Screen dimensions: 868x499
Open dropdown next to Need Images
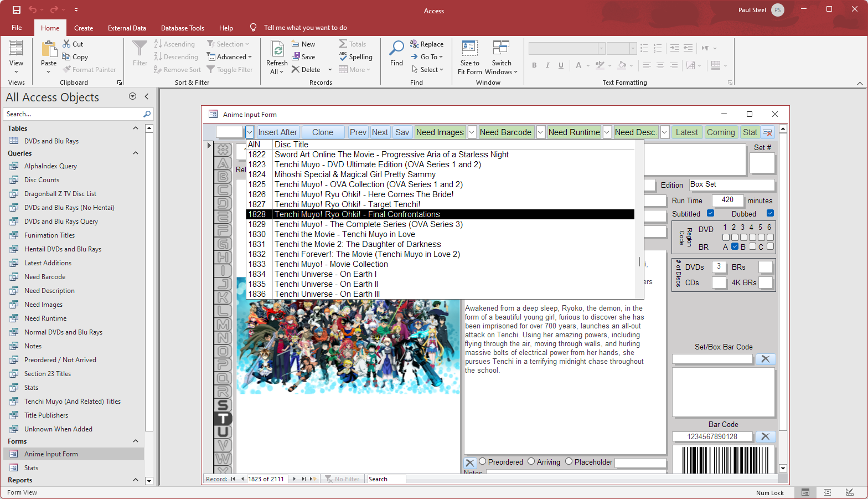[472, 132]
